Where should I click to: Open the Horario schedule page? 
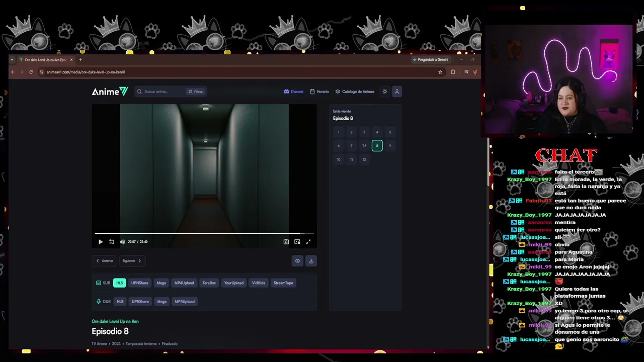(319, 92)
